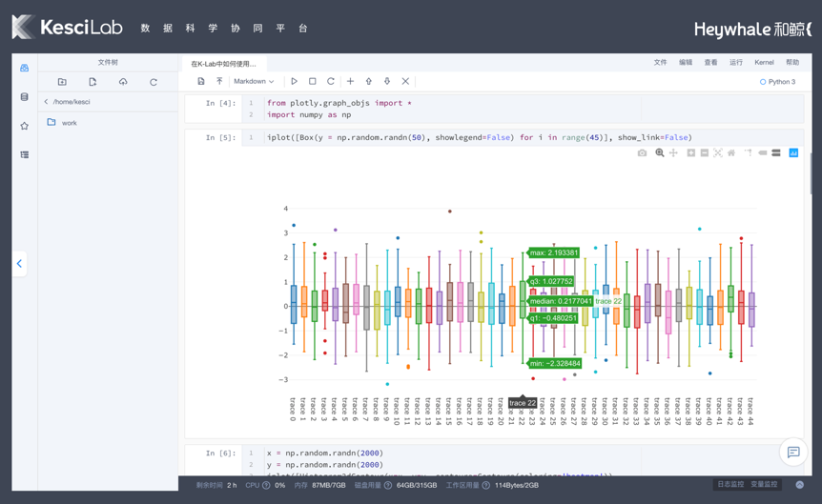Compare data on hover toggle
The image size is (822, 504).
[776, 153]
